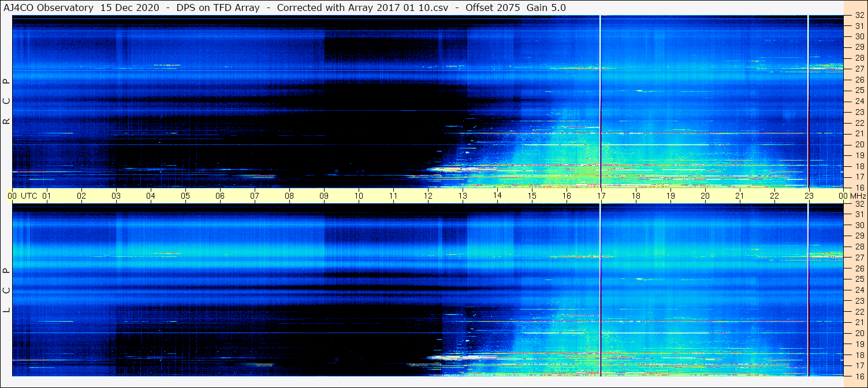Click 16 on the LCP frequency scale

pyautogui.click(x=859, y=375)
